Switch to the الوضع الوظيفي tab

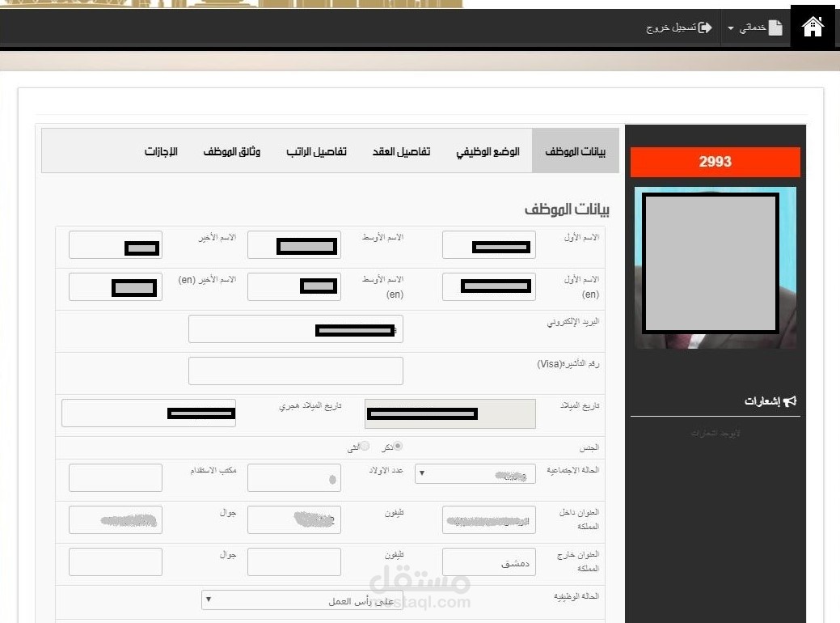tap(487, 150)
